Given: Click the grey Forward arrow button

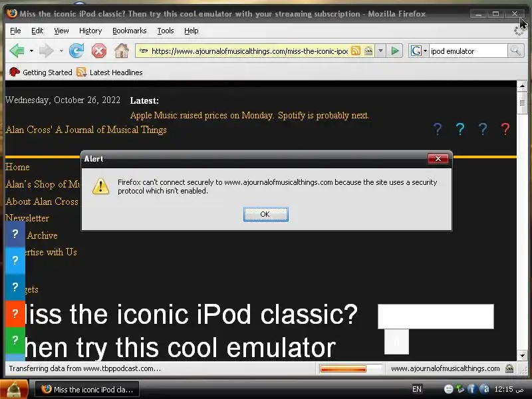Looking at the screenshot, I should [x=46, y=51].
